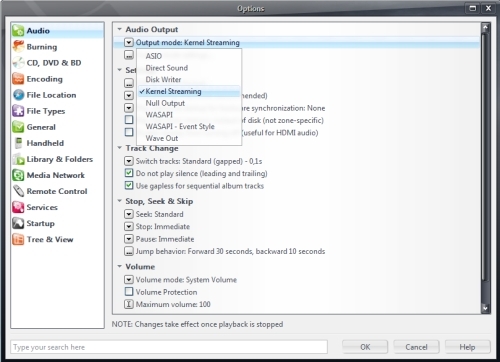500x362 pixels.
Task: Toggle Do not play silence checkbox
Action: click(129, 173)
